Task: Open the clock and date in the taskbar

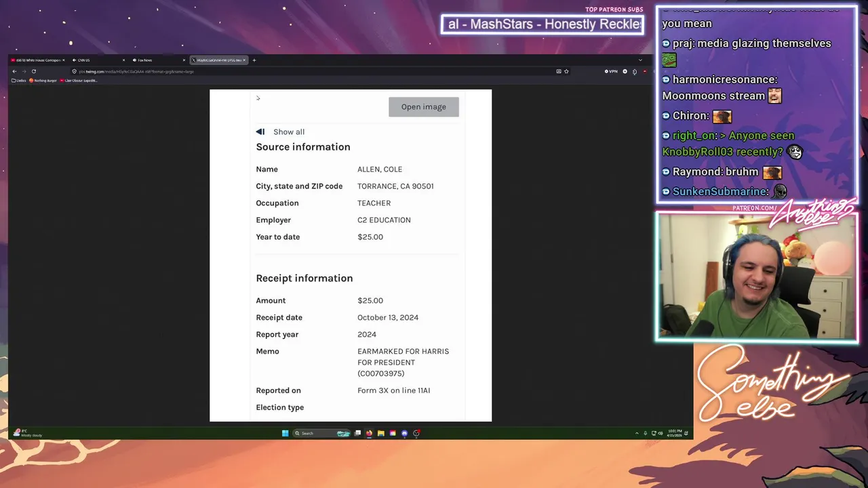Action: 675,433
